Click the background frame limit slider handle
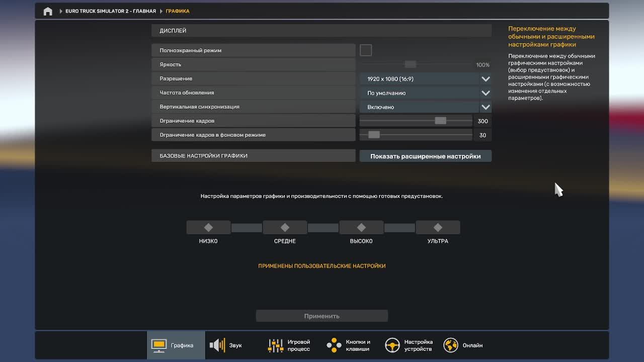This screenshot has width=644, height=362. pyautogui.click(x=374, y=135)
